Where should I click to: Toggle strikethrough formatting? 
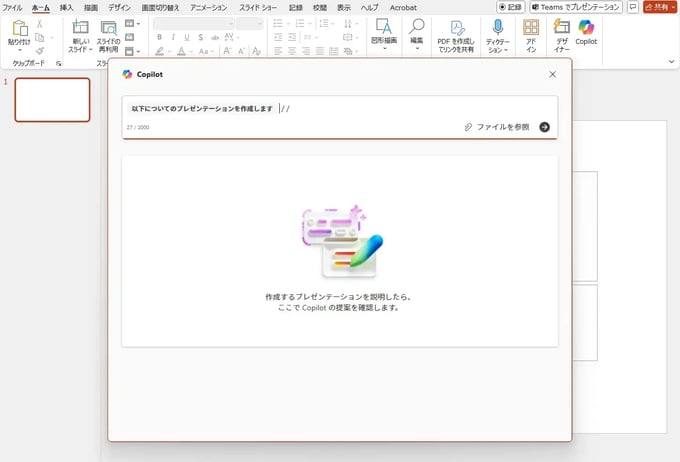coord(215,37)
